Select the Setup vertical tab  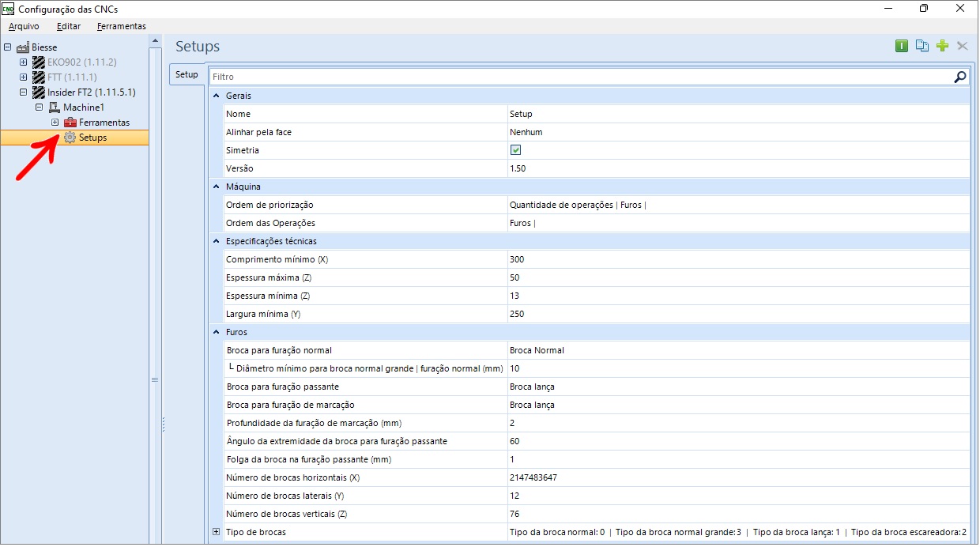point(187,74)
